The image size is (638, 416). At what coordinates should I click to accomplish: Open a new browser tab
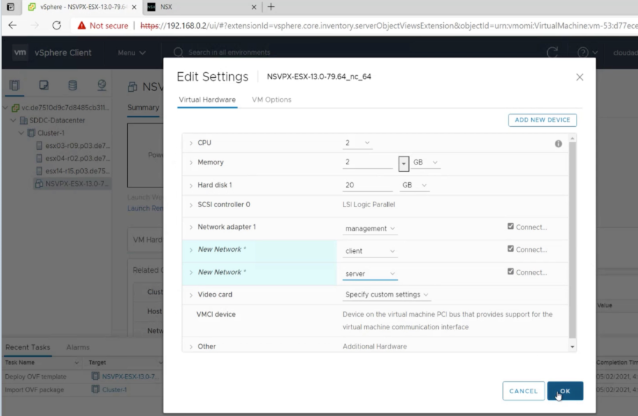[271, 7]
